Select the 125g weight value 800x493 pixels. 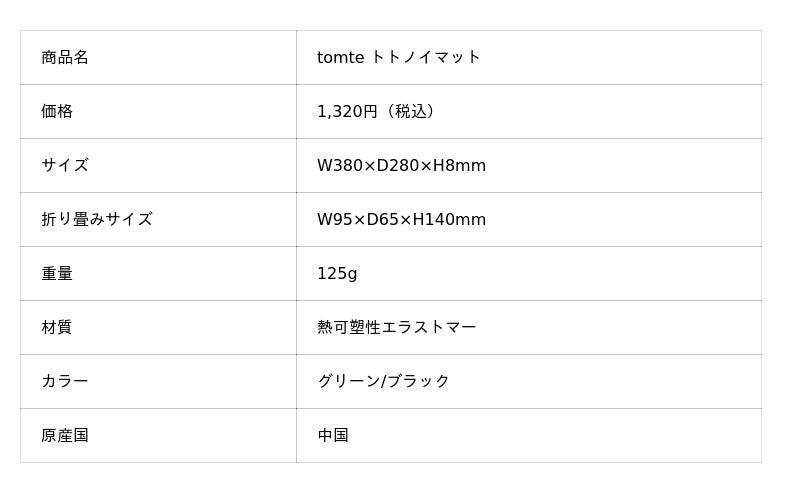tap(337, 273)
